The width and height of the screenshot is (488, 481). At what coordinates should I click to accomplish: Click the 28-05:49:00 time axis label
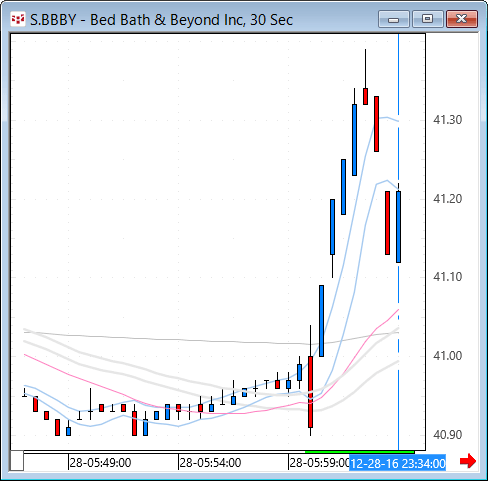point(100,463)
